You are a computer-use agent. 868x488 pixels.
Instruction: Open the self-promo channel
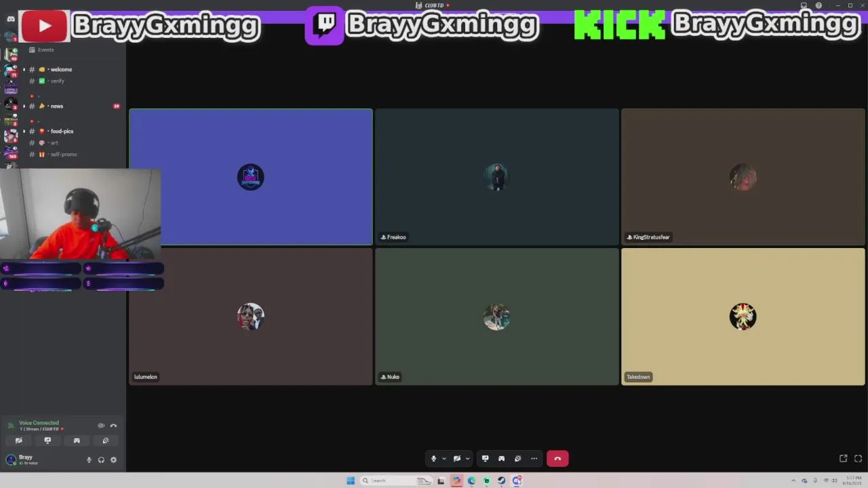pyautogui.click(x=63, y=154)
